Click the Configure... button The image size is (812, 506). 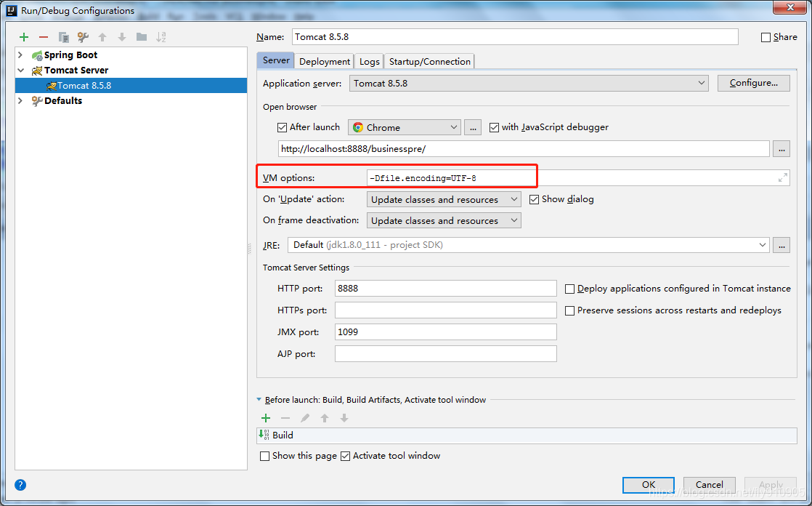point(753,83)
